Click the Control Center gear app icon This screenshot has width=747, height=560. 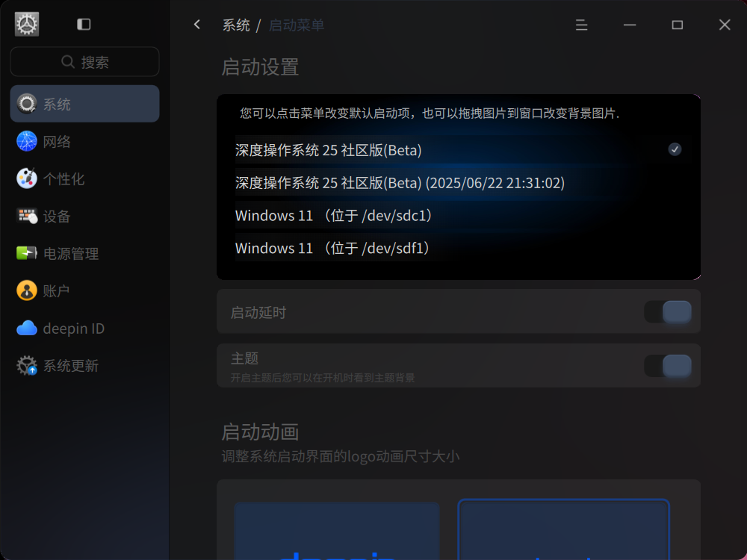[x=27, y=25]
